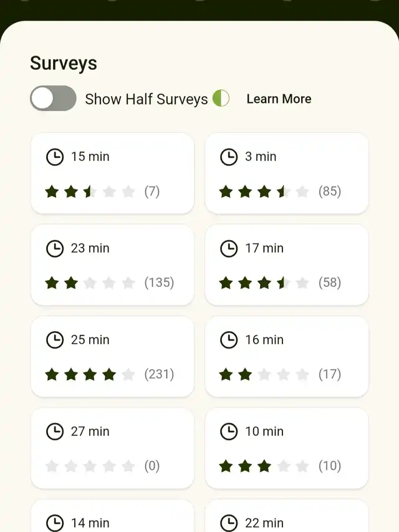Click the empty star rating with 0 reviews

(90, 466)
